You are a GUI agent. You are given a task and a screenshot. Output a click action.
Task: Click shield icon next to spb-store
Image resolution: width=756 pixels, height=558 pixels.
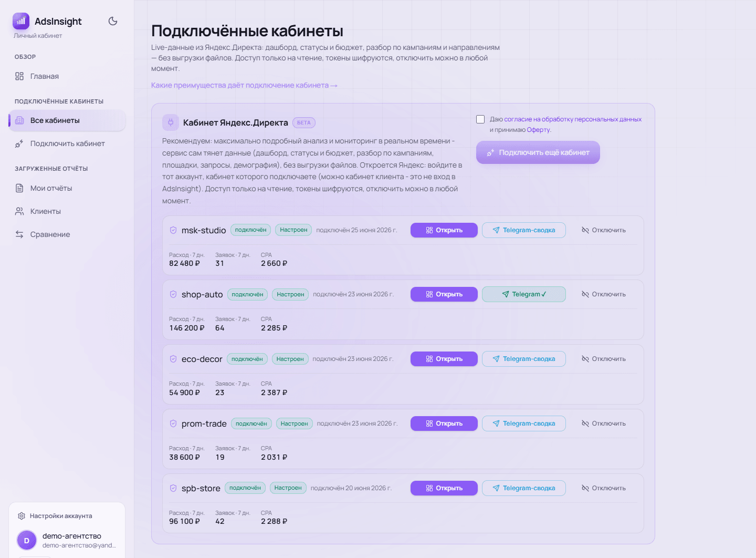point(173,488)
